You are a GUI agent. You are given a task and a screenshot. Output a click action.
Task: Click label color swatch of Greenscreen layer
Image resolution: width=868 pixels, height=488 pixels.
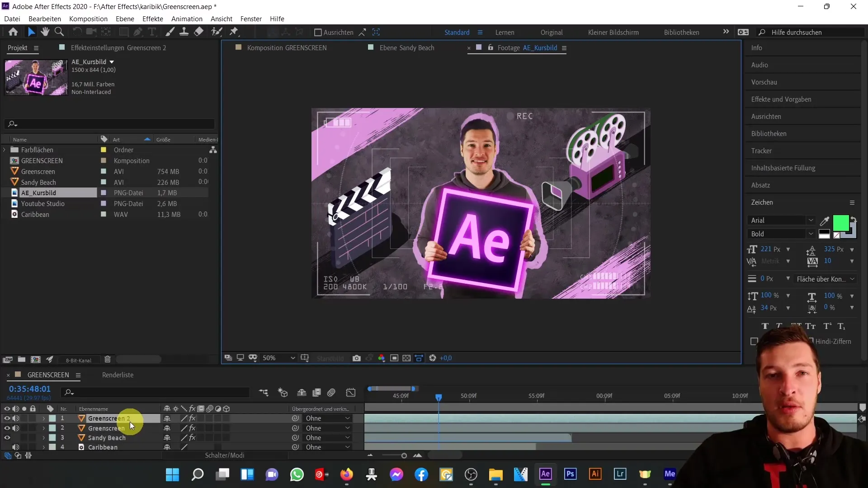52,428
